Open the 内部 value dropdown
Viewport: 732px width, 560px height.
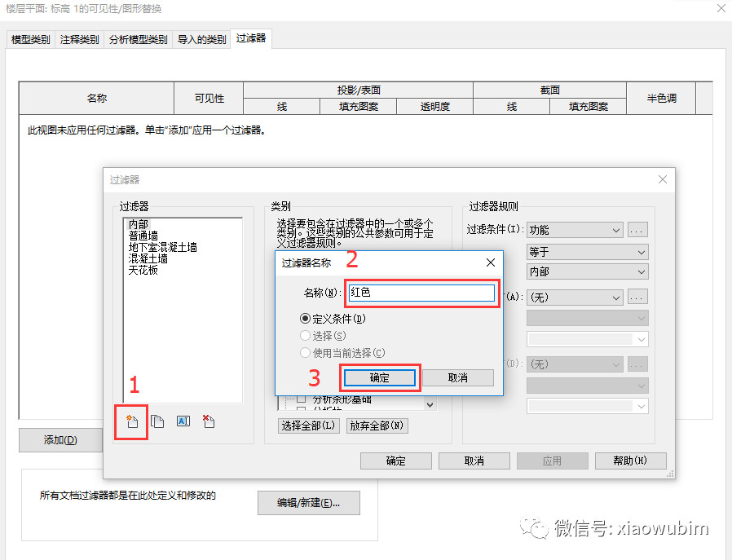click(587, 271)
